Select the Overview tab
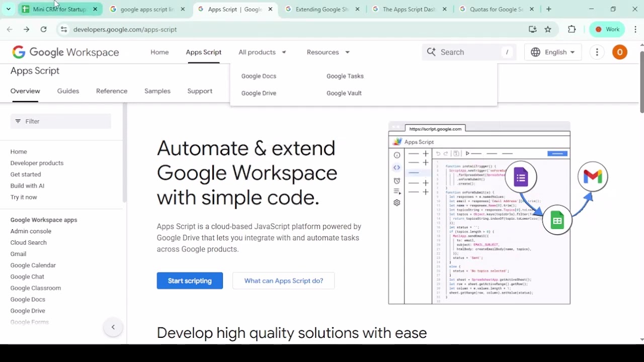This screenshot has width=644, height=362. point(25,91)
